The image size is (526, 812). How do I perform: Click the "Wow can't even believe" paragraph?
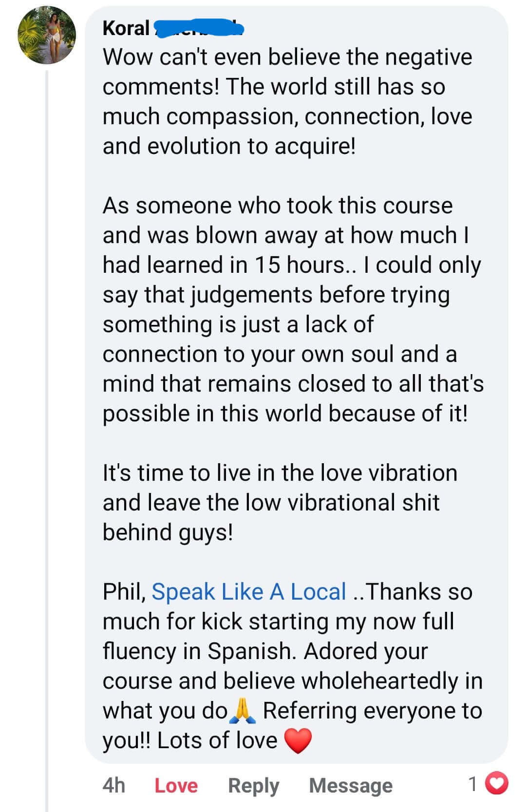point(287,101)
